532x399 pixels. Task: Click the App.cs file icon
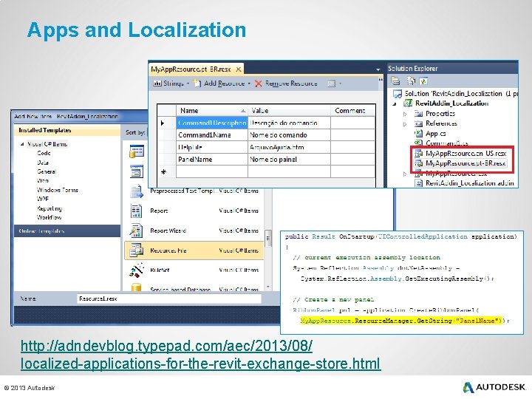tap(419, 133)
